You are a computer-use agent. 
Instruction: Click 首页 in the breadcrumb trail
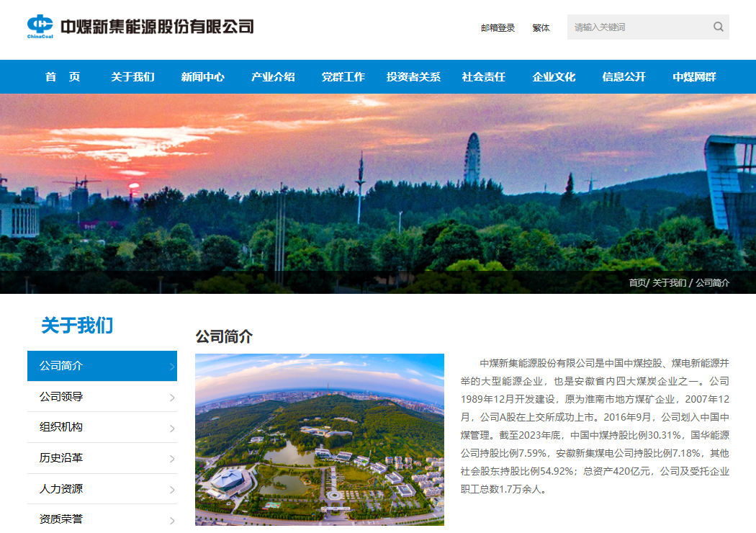[637, 282]
